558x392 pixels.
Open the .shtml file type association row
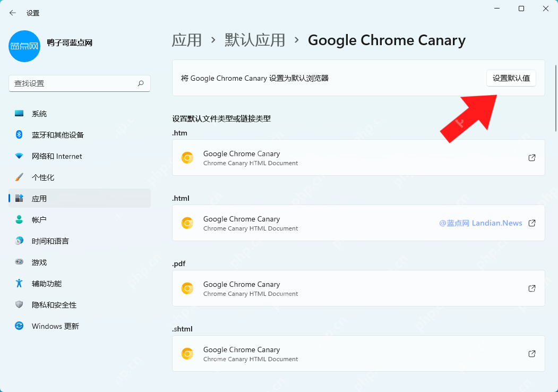pyautogui.click(x=358, y=354)
